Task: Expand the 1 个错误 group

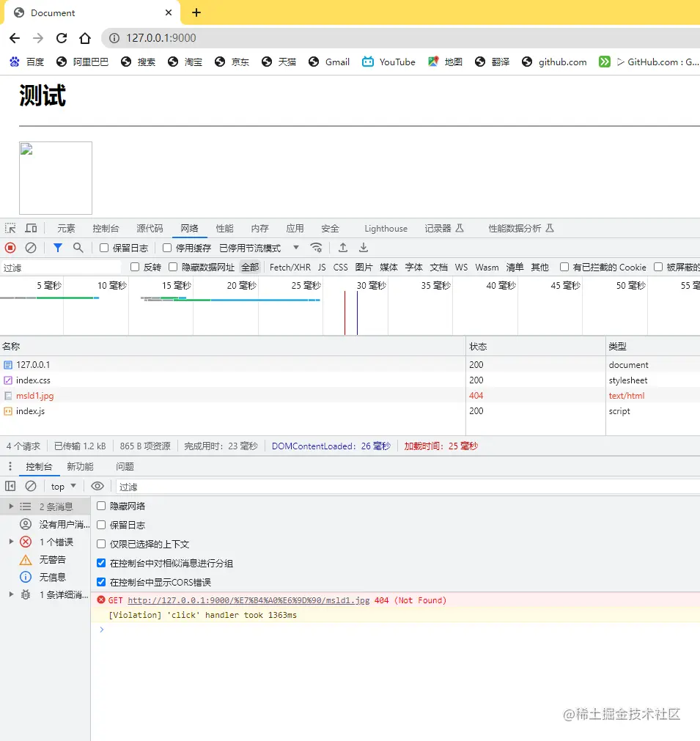Action: 11,542
